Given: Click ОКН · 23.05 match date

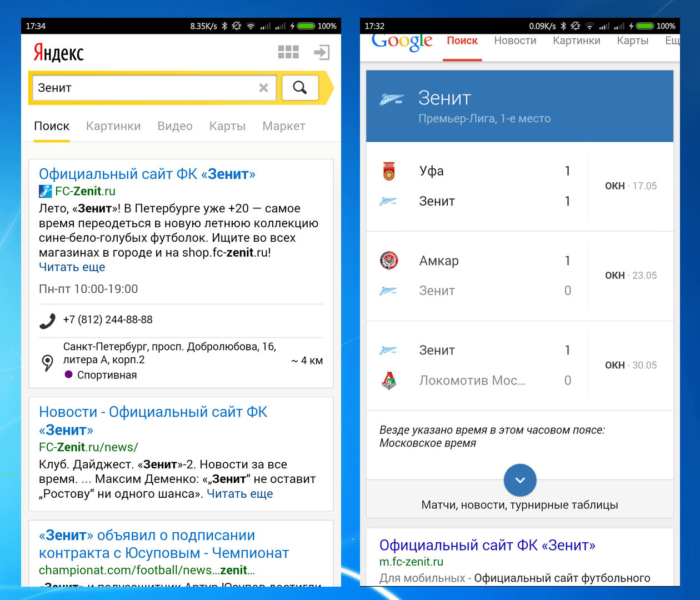Looking at the screenshot, I should pyautogui.click(x=631, y=276).
